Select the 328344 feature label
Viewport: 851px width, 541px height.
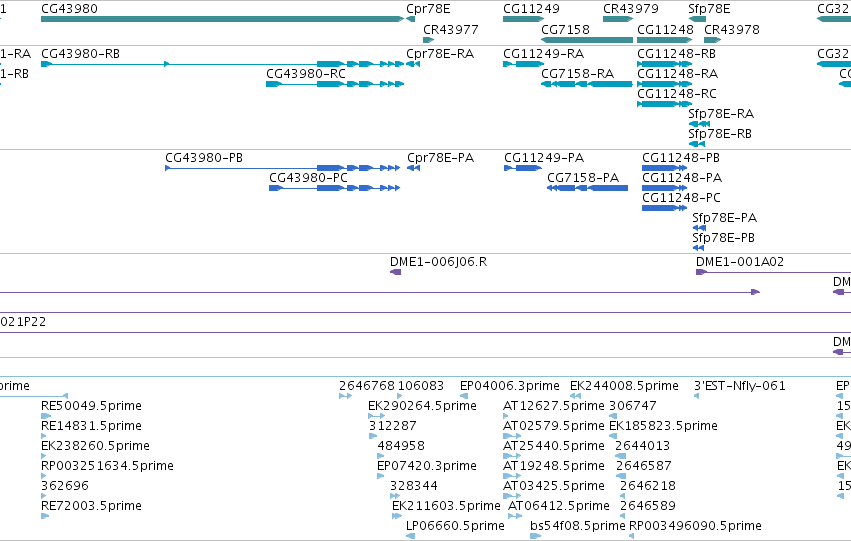414,486
